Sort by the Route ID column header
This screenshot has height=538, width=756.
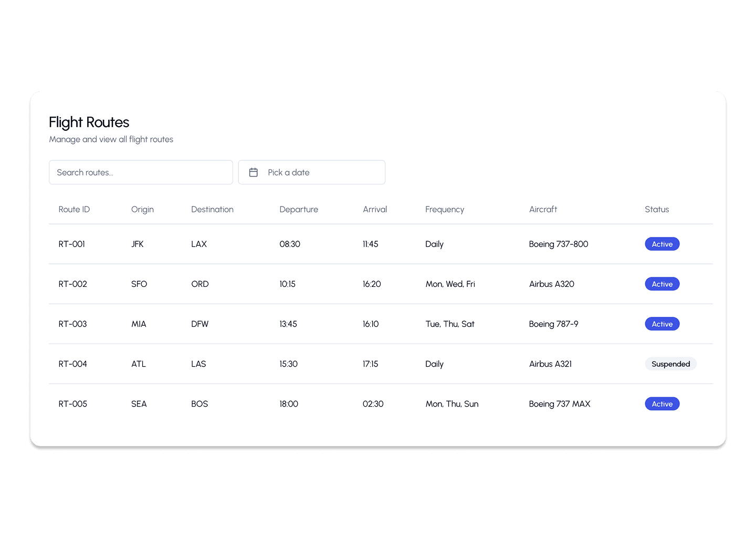pyautogui.click(x=74, y=209)
